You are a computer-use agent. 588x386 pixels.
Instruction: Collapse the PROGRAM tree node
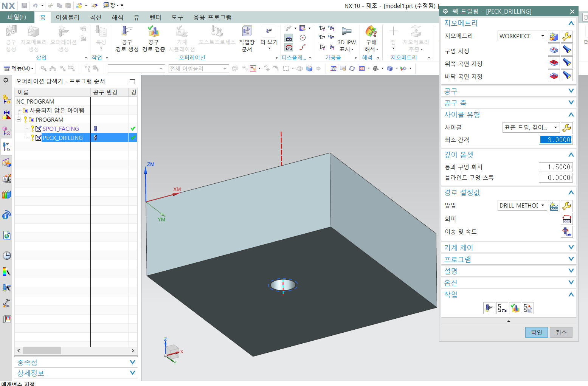click(x=19, y=119)
